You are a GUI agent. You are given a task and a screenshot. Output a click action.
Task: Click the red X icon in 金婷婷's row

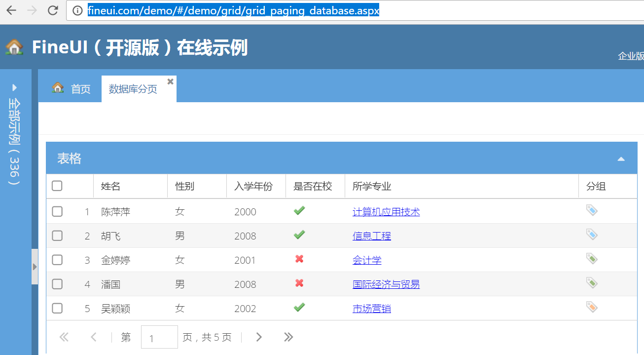[x=299, y=259]
